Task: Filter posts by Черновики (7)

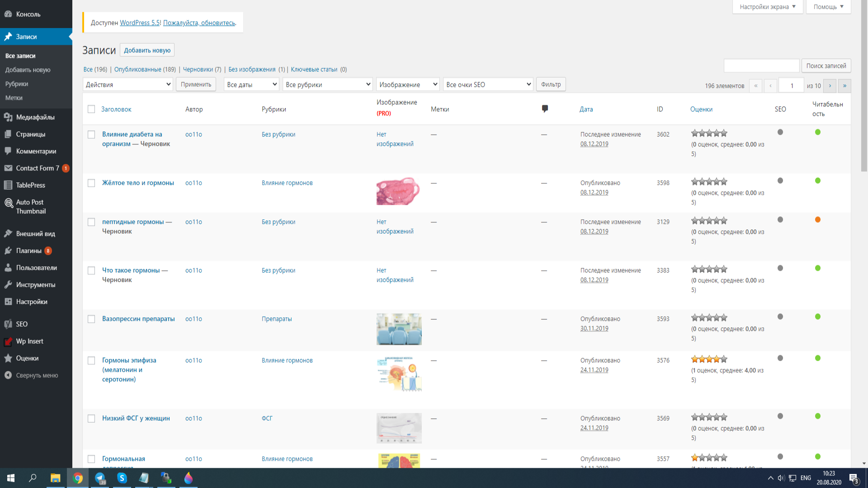Action: (x=202, y=70)
